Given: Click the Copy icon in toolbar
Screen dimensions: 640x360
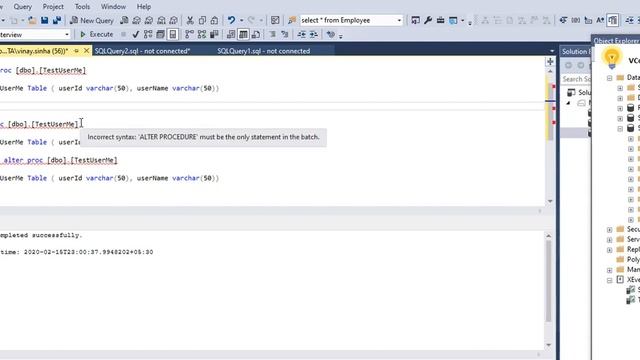Looking at the screenshot, I should [202, 20].
